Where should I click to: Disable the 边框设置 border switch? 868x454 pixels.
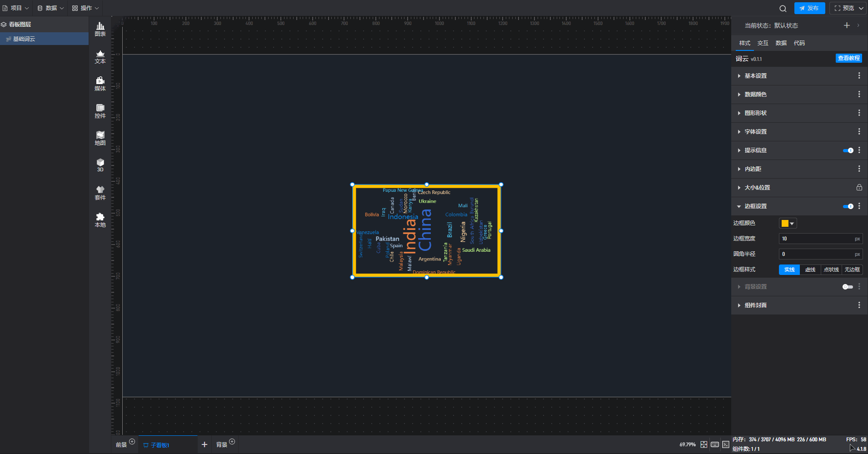[x=848, y=206]
